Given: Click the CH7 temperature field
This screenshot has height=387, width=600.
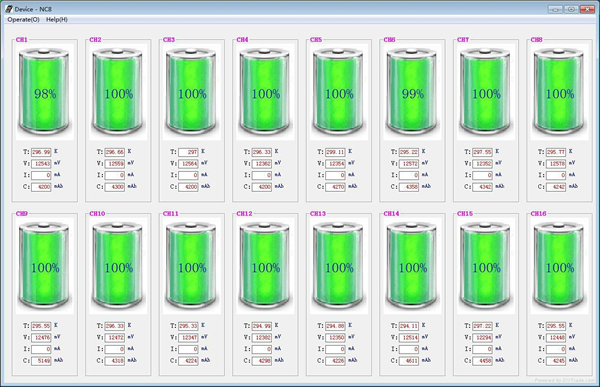Looking at the screenshot, I should 482,152.
